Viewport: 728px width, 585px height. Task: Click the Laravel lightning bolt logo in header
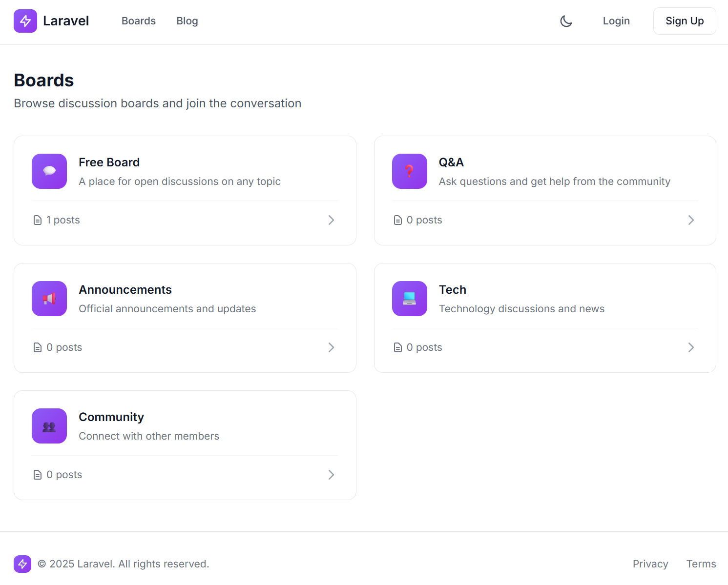tap(25, 21)
